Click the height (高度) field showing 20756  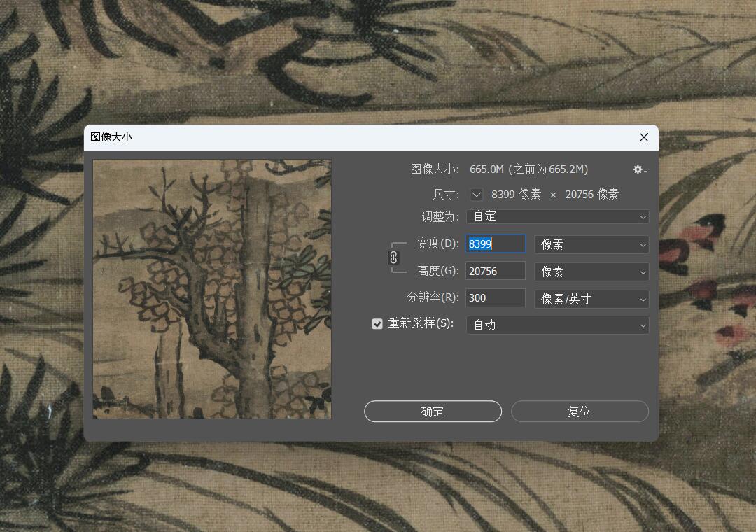(495, 271)
